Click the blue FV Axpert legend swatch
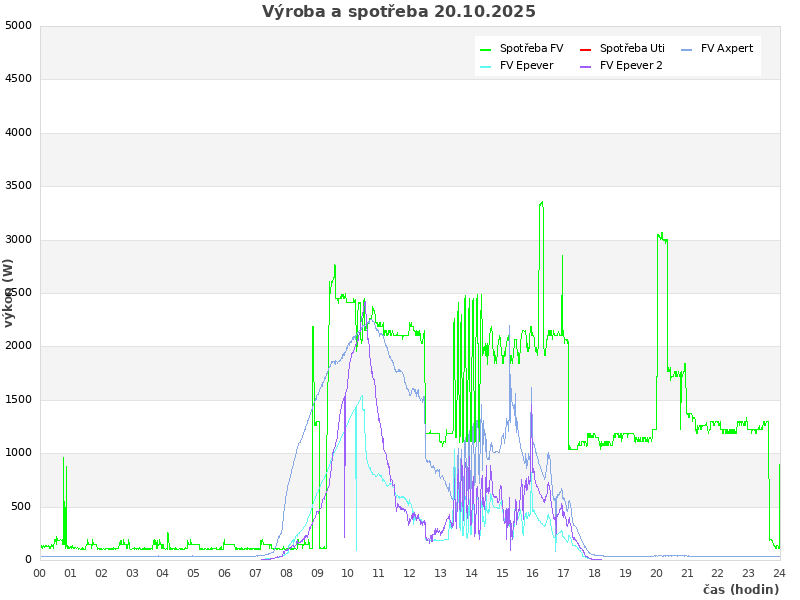Viewport: 800px width, 600px height. pos(687,49)
